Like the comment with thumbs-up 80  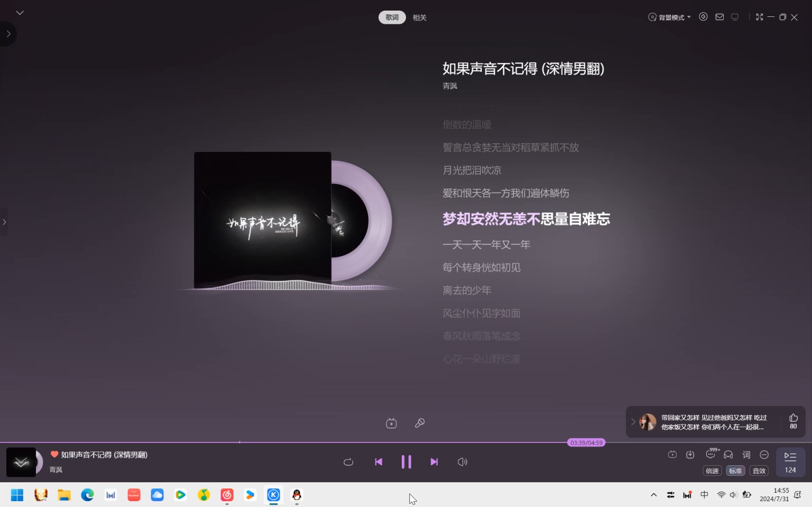pyautogui.click(x=793, y=421)
